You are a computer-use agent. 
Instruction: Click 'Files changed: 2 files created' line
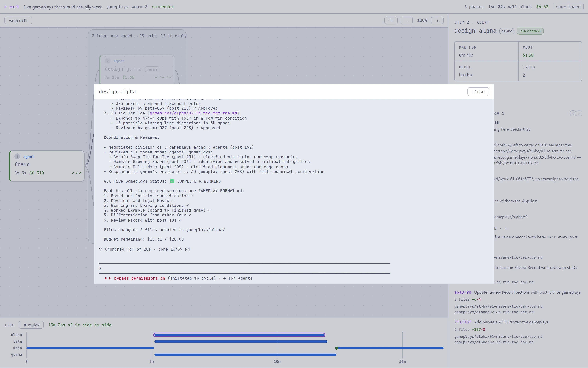pyautogui.click(x=164, y=230)
